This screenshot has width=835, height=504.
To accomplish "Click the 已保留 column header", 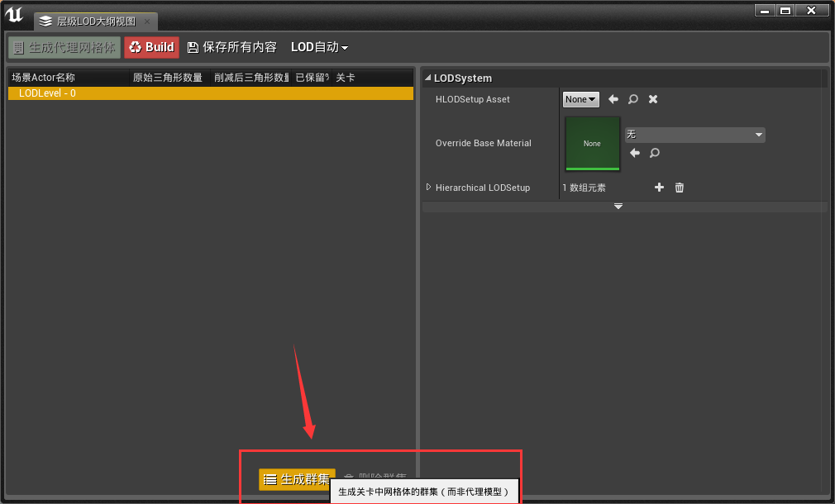I will 312,78.
